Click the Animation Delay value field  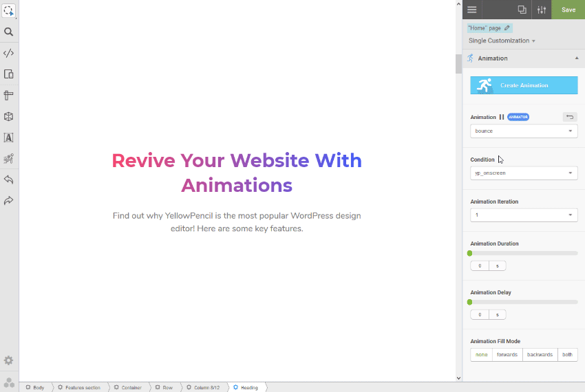(480, 315)
